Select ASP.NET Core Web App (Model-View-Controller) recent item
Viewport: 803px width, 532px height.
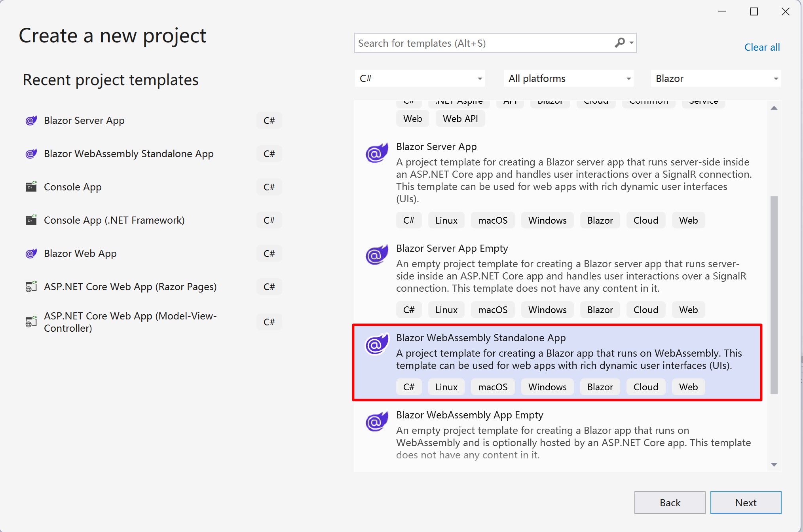pos(130,322)
